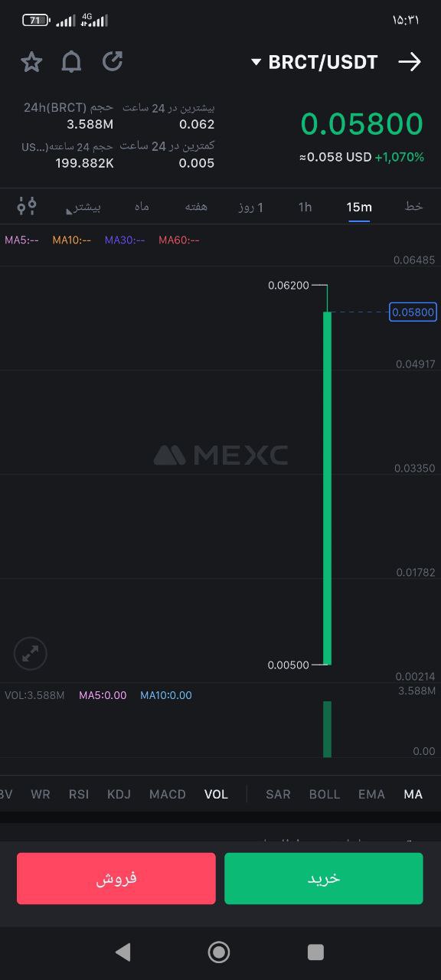Select the هفته (week) timeframe
The image size is (441, 980).
click(x=197, y=207)
